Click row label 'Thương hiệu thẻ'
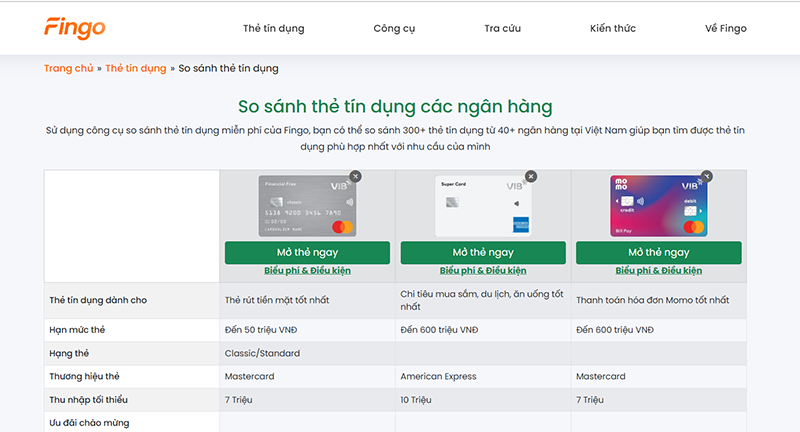 tap(84, 376)
